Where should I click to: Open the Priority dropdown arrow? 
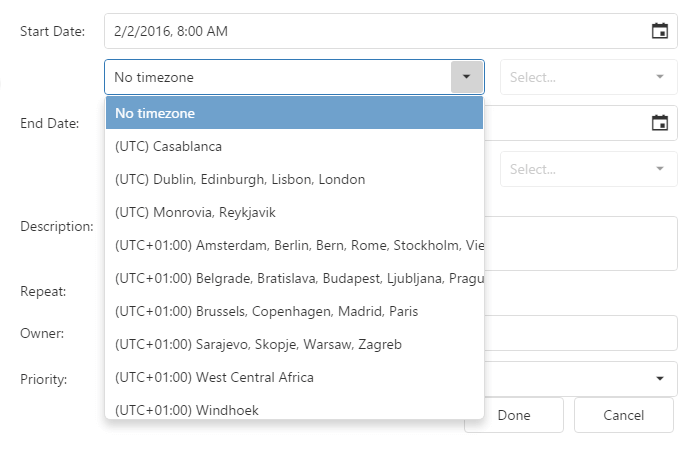659,379
